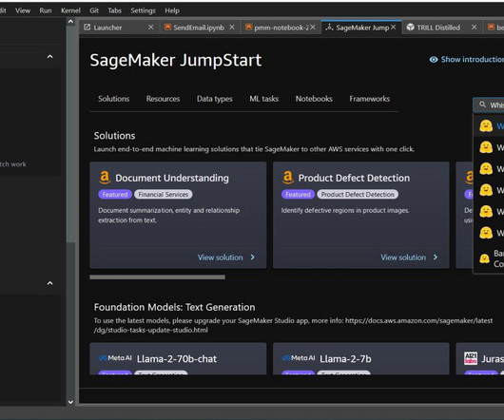Click Meta AI logo on Llama-2-7b
This screenshot has width=504, height=420.
pos(299,358)
